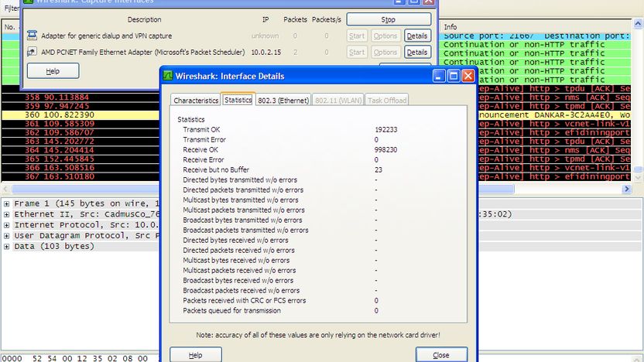The height and width of the screenshot is (362, 644).
Task: Expand the User Datagram Protocol row
Action: click(x=6, y=236)
